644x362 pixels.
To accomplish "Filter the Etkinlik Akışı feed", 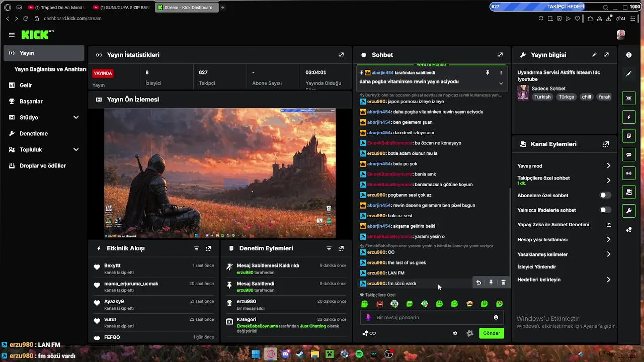I will point(197,248).
